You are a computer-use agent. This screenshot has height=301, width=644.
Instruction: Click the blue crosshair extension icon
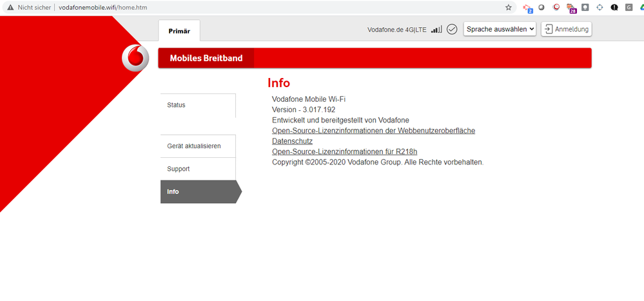[x=600, y=7]
